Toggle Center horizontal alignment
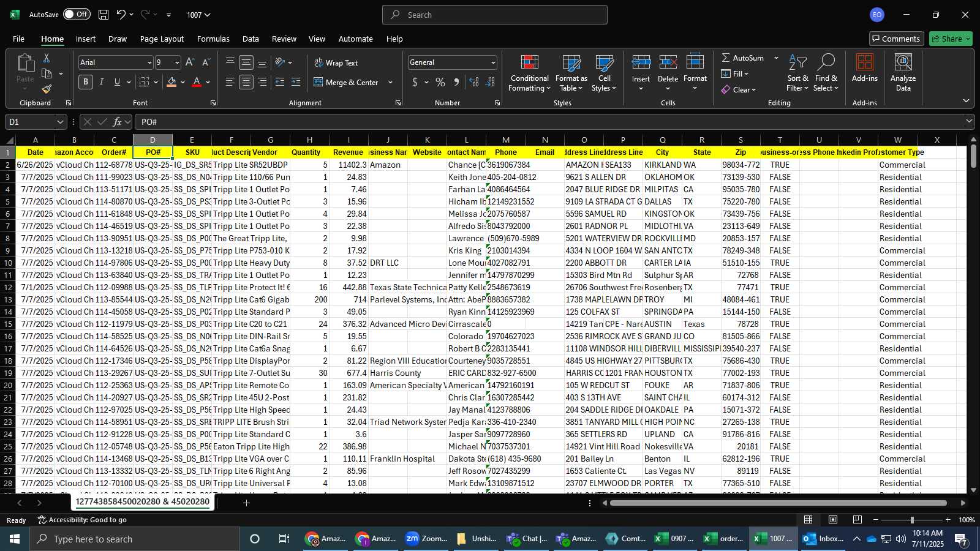The width and height of the screenshot is (980, 551). click(246, 82)
